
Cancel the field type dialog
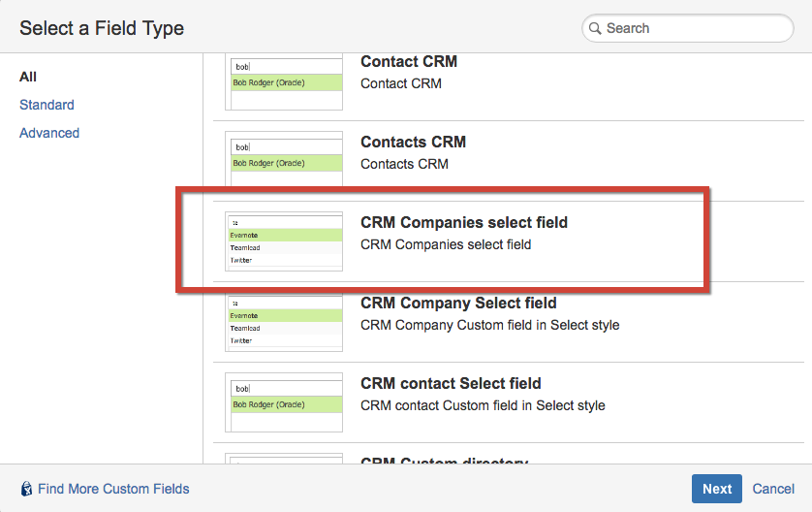(773, 489)
